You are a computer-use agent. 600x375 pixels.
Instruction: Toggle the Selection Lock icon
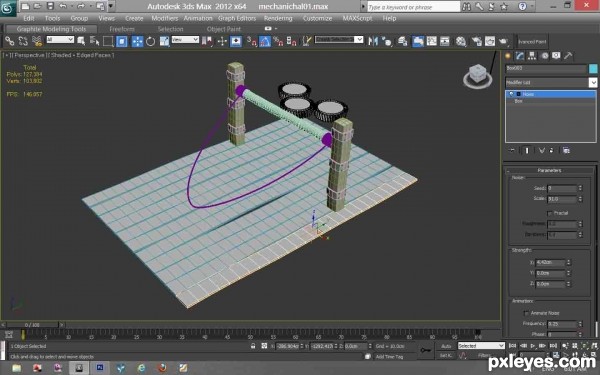(253, 346)
